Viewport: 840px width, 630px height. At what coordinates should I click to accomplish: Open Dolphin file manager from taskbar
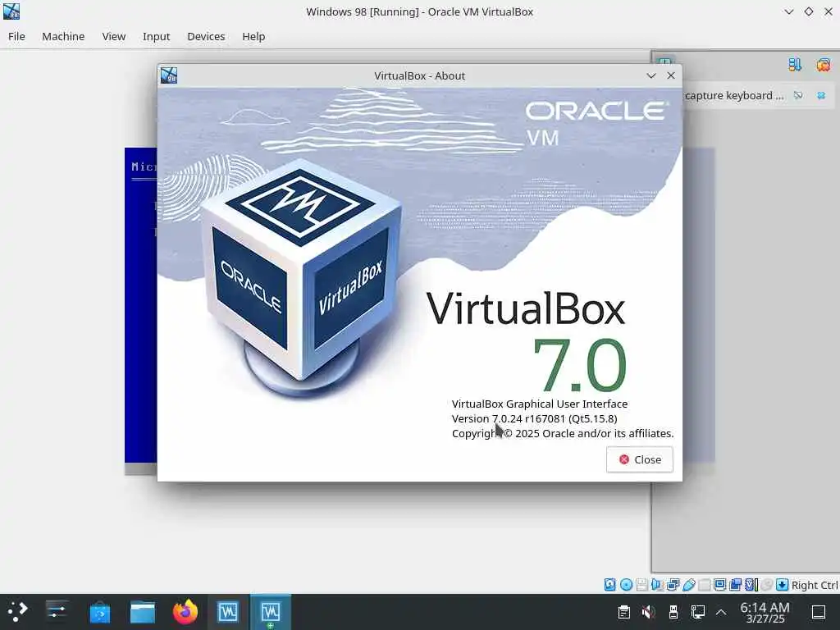point(143,612)
